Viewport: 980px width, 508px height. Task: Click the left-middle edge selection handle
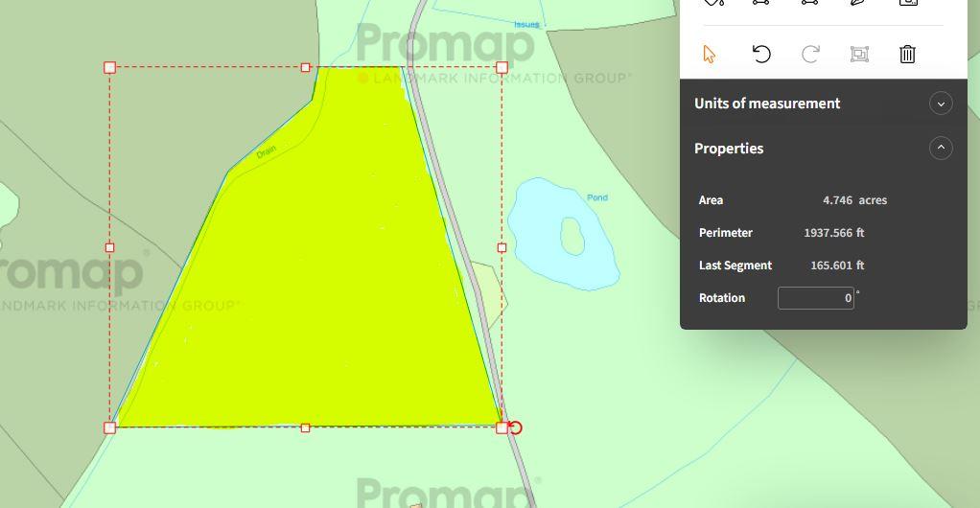(x=109, y=247)
